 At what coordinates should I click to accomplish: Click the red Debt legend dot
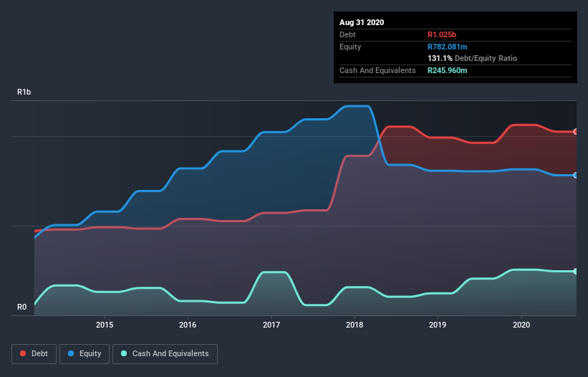[23, 353]
